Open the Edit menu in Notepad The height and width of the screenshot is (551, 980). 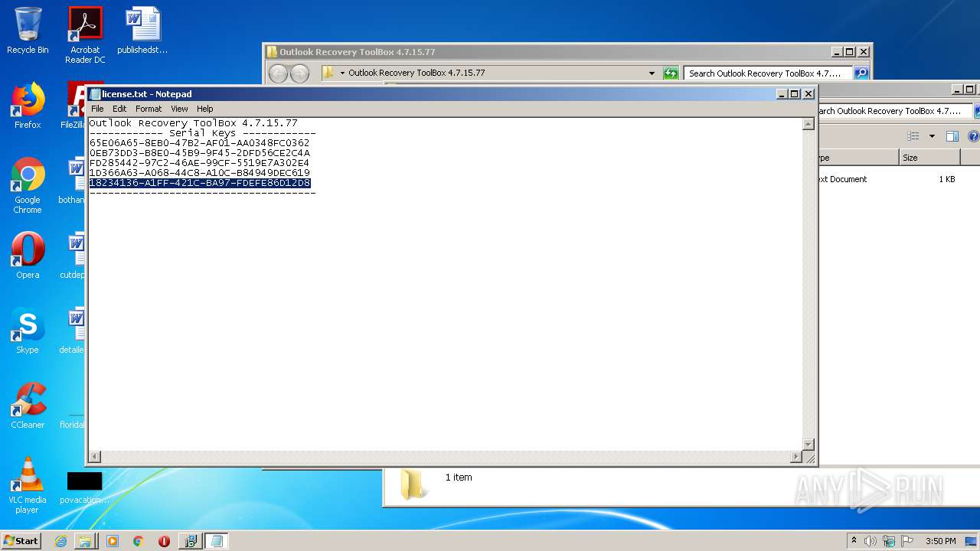pos(119,109)
